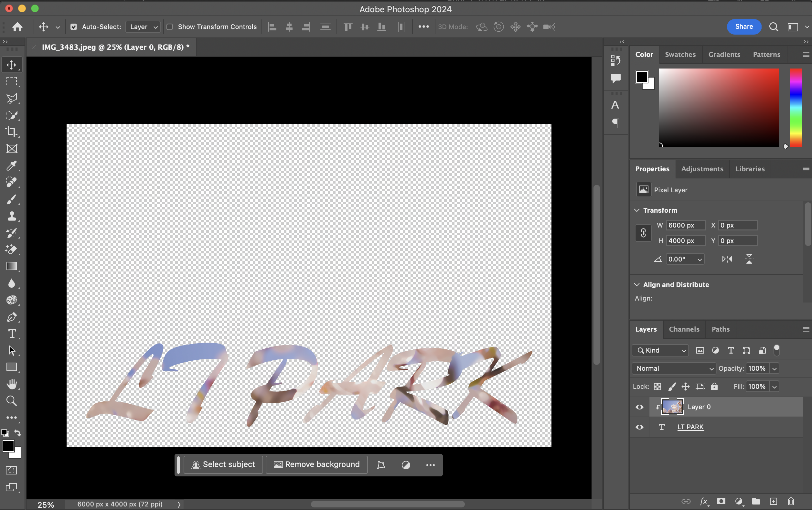Select the Crop tool
Screen dimensions: 812x510
(11, 132)
